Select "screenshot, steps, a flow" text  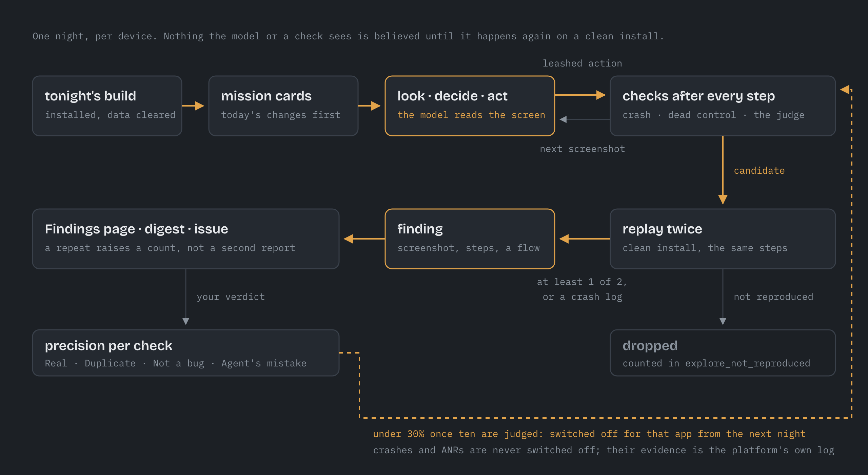(469, 248)
